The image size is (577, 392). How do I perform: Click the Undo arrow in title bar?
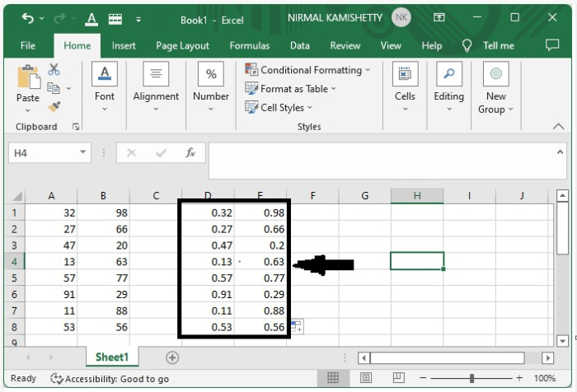click(28, 18)
